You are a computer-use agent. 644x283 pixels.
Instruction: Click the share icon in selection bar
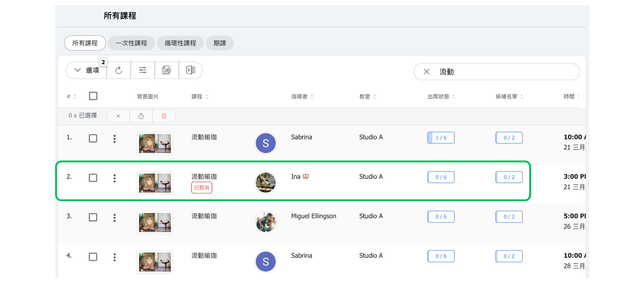pos(141,116)
